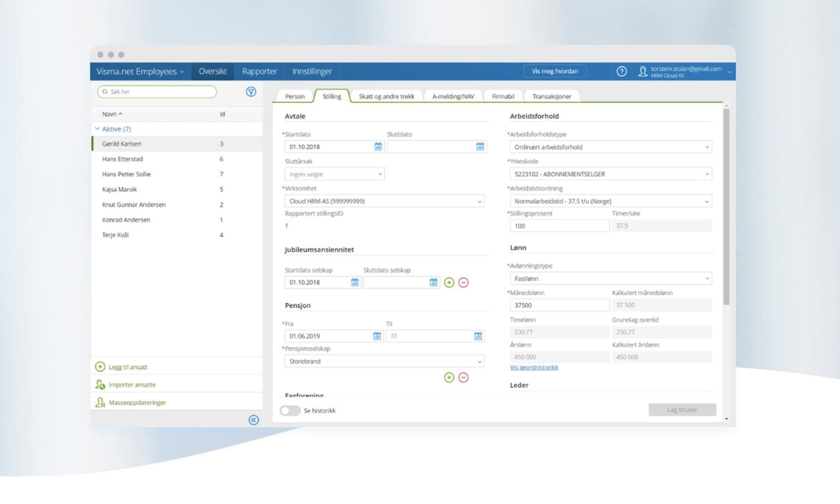Add a Pensjon row with plus icon
840x504 pixels.
[x=449, y=377]
